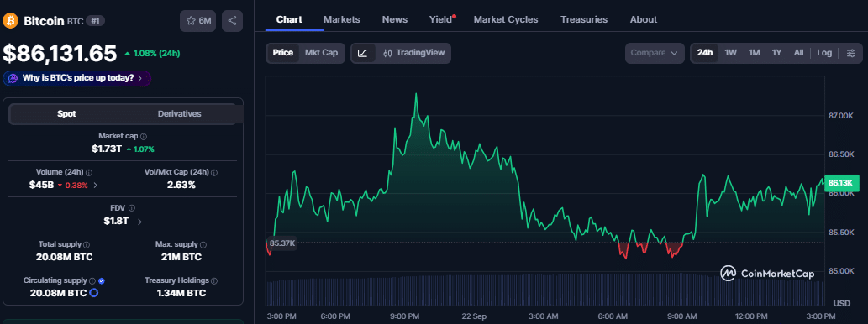Switch to the News tab
The image size is (868, 324).
coord(395,19)
